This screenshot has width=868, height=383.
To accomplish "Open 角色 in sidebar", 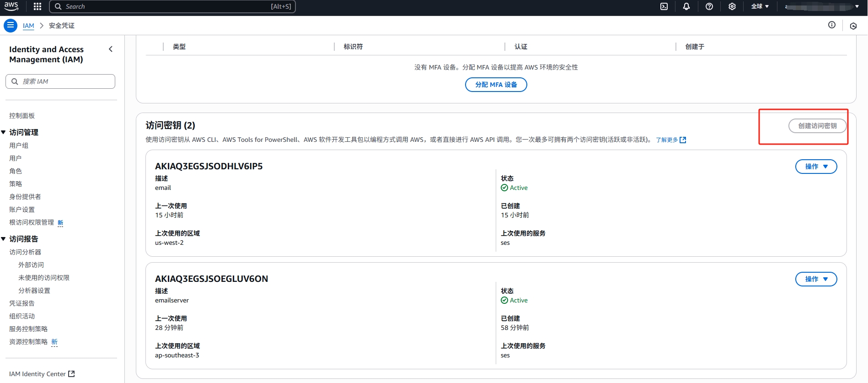I will tap(16, 171).
